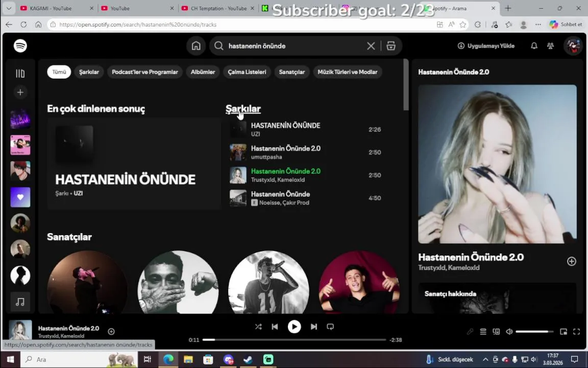
Task: Select Müzik Türleri ve Modlar filter
Action: point(348,72)
